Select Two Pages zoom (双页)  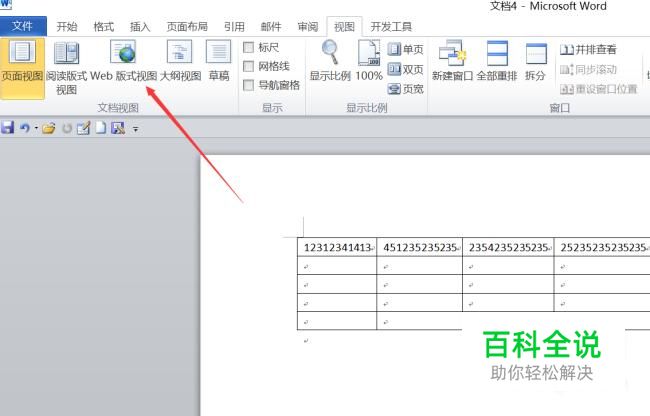click(x=405, y=69)
